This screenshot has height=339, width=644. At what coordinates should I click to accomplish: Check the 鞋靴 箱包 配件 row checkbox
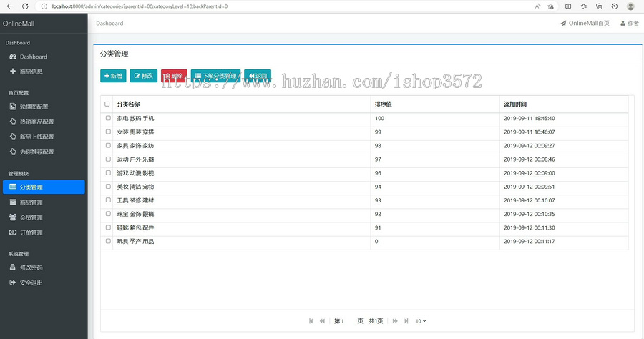click(x=108, y=227)
